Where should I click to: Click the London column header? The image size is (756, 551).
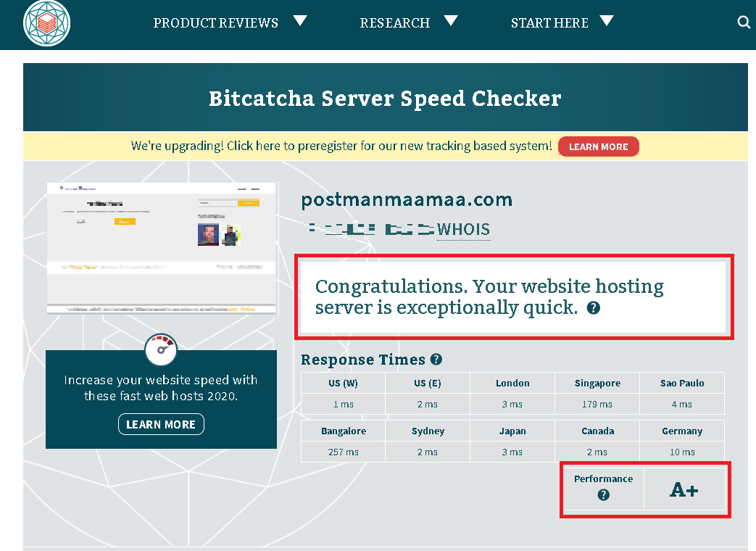[x=512, y=384]
